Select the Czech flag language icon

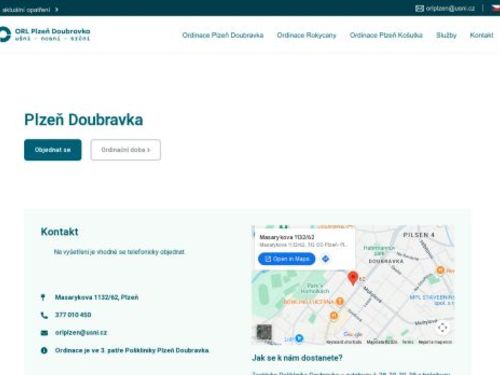click(496, 8)
